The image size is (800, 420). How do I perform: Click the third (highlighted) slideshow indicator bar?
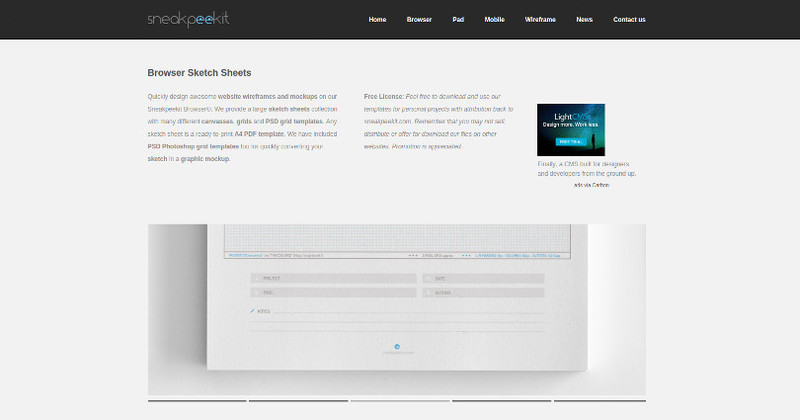pyautogui.click(x=400, y=401)
